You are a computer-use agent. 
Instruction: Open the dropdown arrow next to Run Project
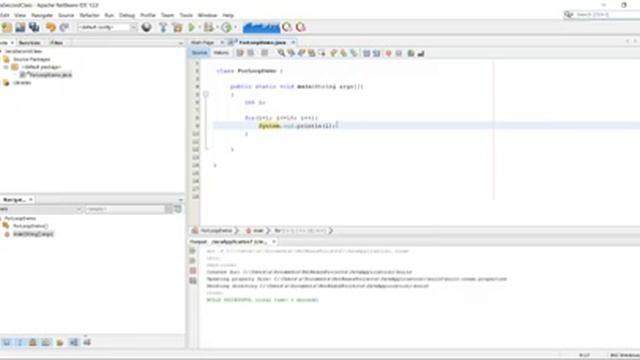(x=199, y=27)
